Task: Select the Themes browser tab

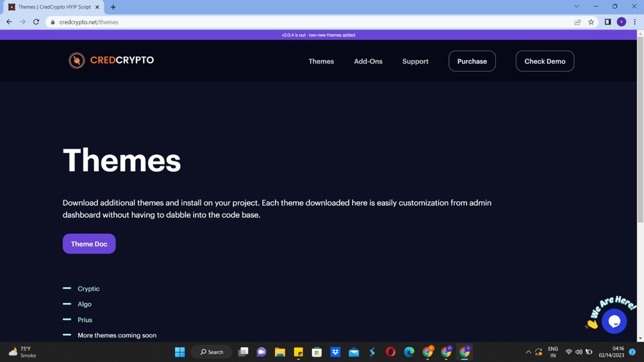Action: click(x=54, y=7)
